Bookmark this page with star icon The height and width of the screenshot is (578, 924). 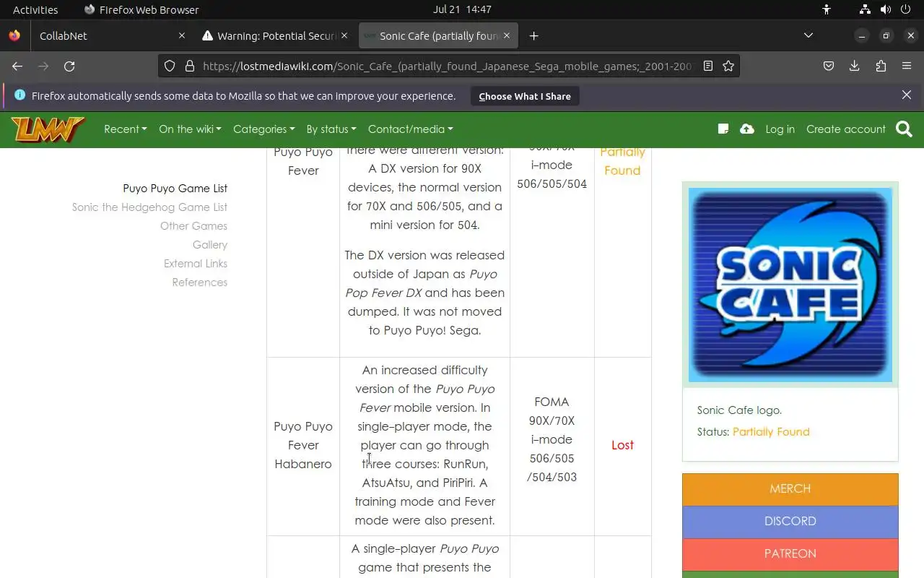(x=728, y=66)
